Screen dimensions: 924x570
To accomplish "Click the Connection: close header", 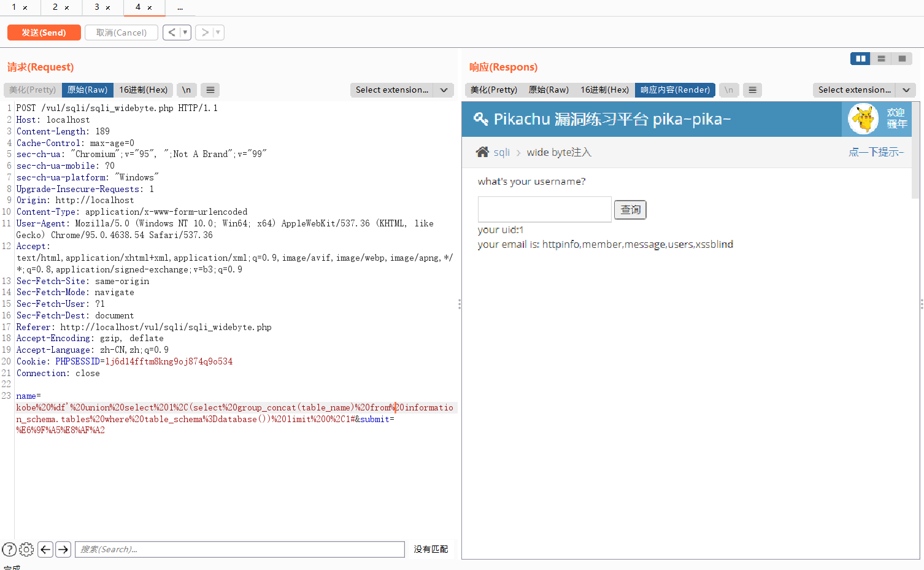I will (58, 373).
